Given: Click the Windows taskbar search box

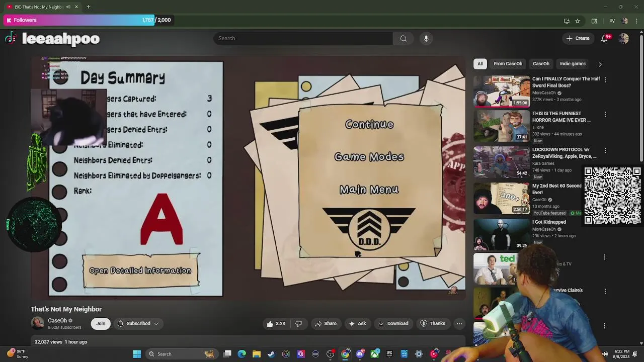Looking at the screenshot, I should coord(181,354).
